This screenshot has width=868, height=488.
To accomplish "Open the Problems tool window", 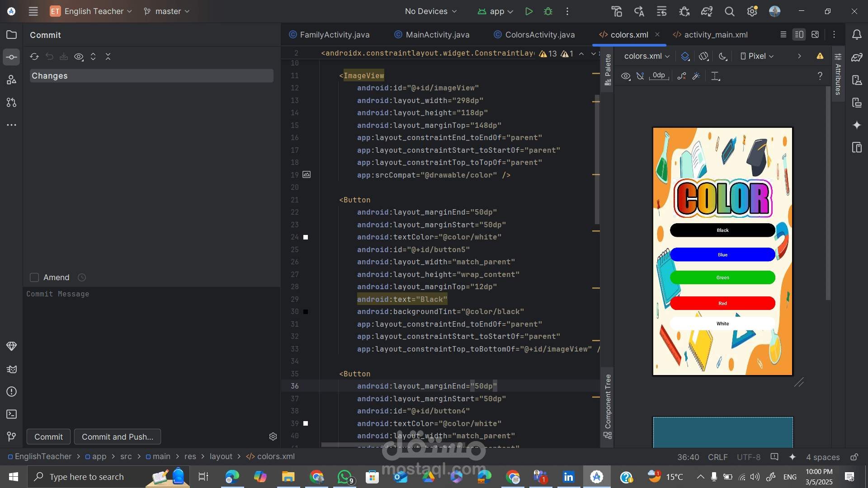I will click(x=11, y=392).
